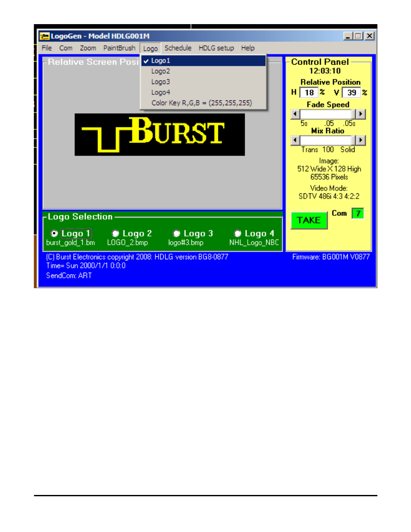Image resolution: width=411 pixels, height=532 pixels.
Task: Select the Logo 1 radio button
Action: coord(54,233)
